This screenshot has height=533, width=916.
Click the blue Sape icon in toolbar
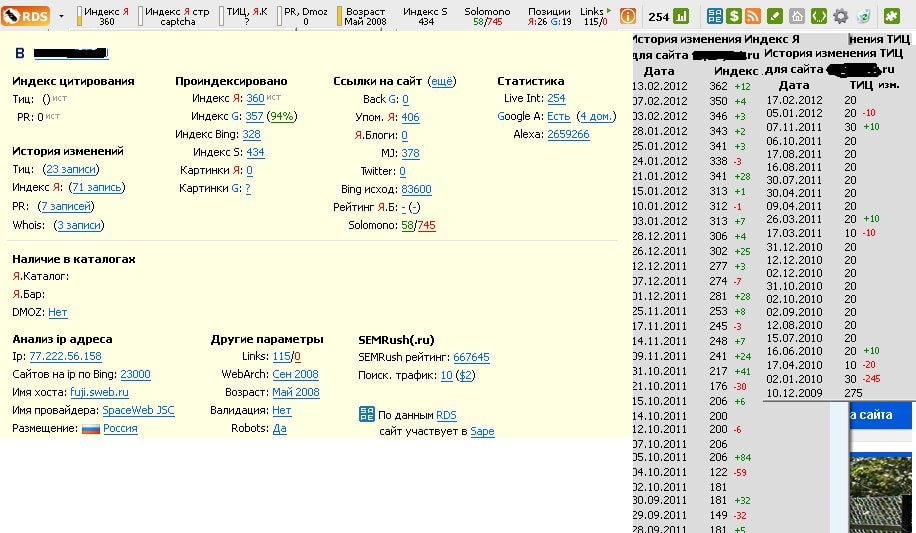pos(715,16)
